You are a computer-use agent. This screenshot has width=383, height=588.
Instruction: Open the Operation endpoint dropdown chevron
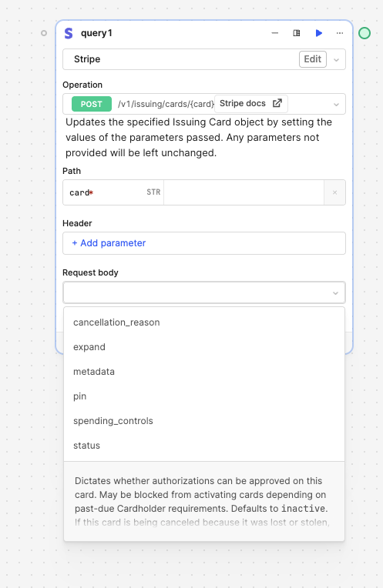(337, 105)
